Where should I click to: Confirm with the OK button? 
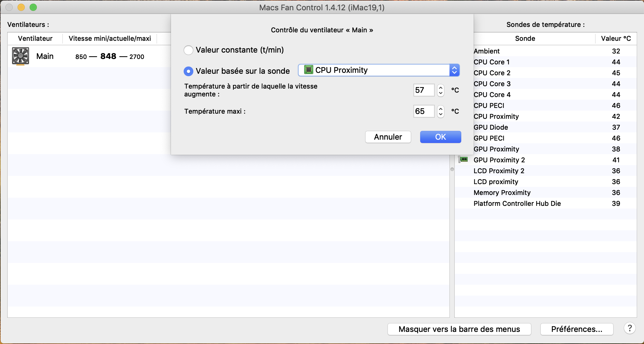tap(440, 137)
